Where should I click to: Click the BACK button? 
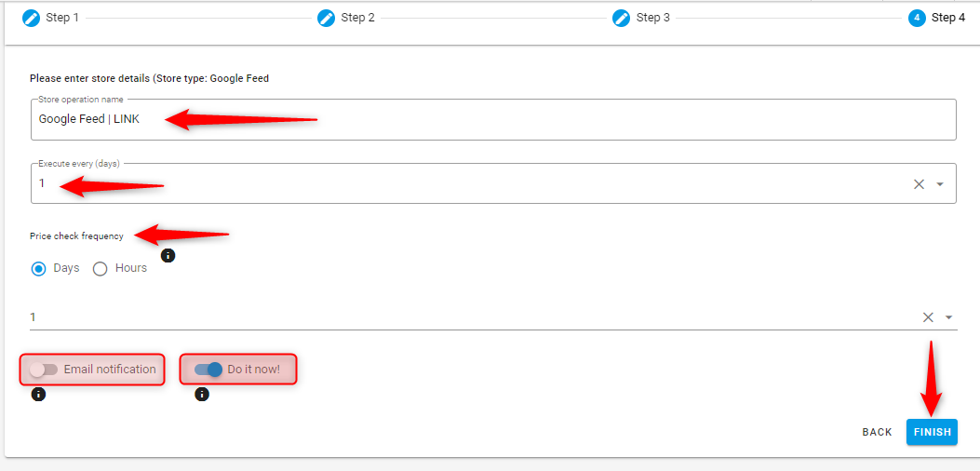tap(877, 432)
